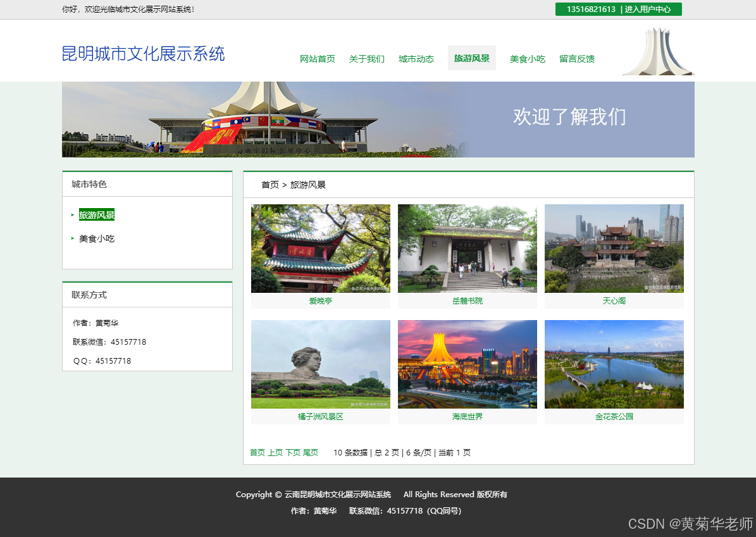This screenshot has width=756, height=537.
Task: Click the white building logo icon
Action: (x=658, y=52)
